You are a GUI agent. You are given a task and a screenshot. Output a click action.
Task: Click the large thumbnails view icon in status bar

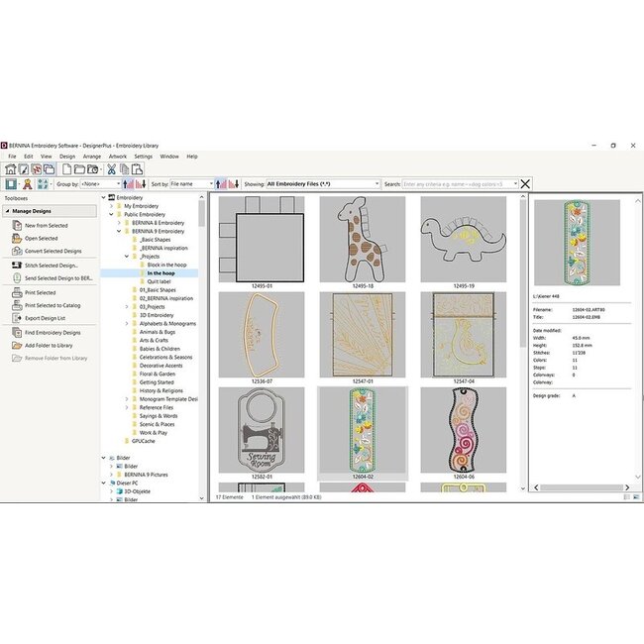click(x=636, y=497)
